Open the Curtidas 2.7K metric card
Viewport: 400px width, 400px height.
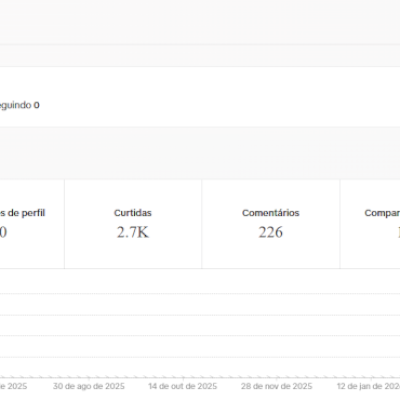click(133, 224)
